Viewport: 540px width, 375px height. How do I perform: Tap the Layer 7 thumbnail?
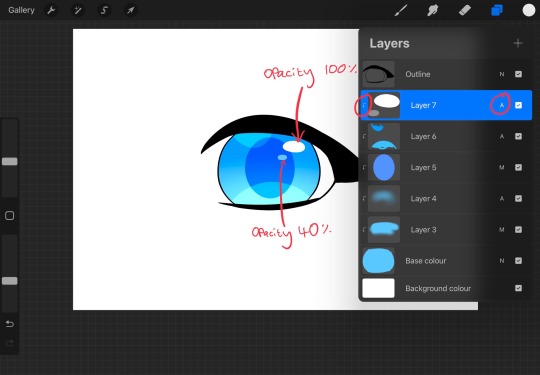[x=384, y=105]
